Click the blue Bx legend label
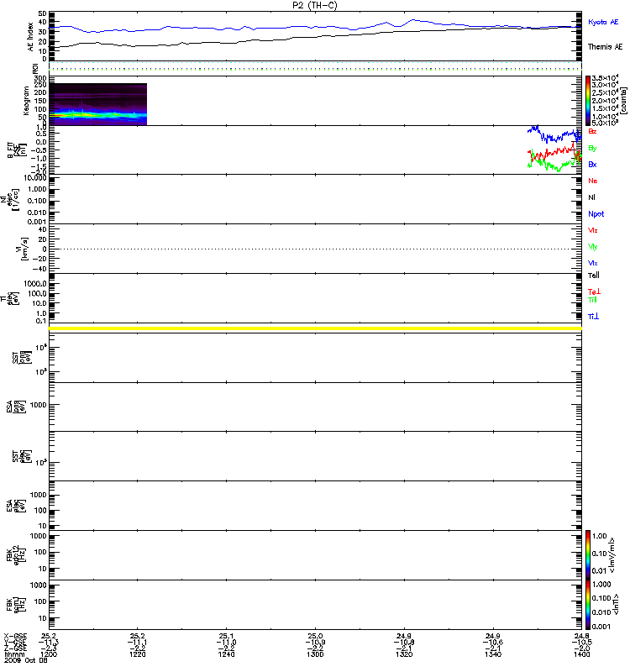The width and height of the screenshot is (630, 672). click(592, 165)
